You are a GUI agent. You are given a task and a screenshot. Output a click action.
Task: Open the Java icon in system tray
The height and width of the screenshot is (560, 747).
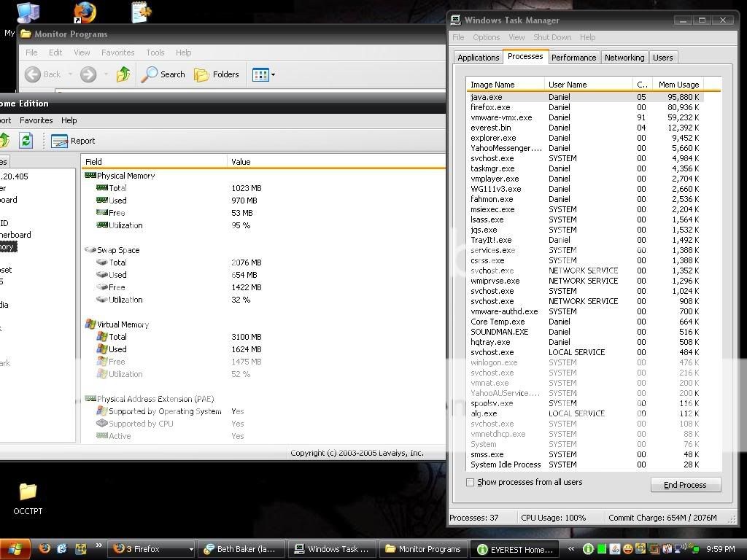614,548
